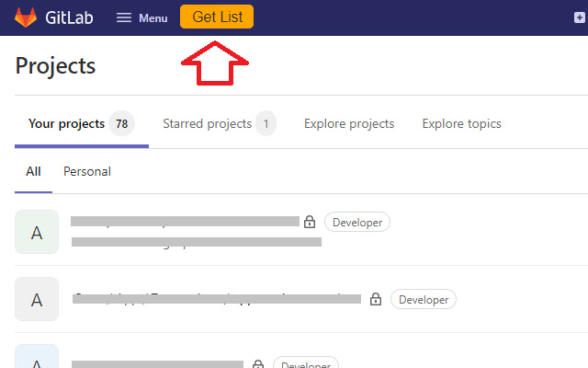Click the second project's Developer badge
588x368 pixels.
[x=424, y=299]
